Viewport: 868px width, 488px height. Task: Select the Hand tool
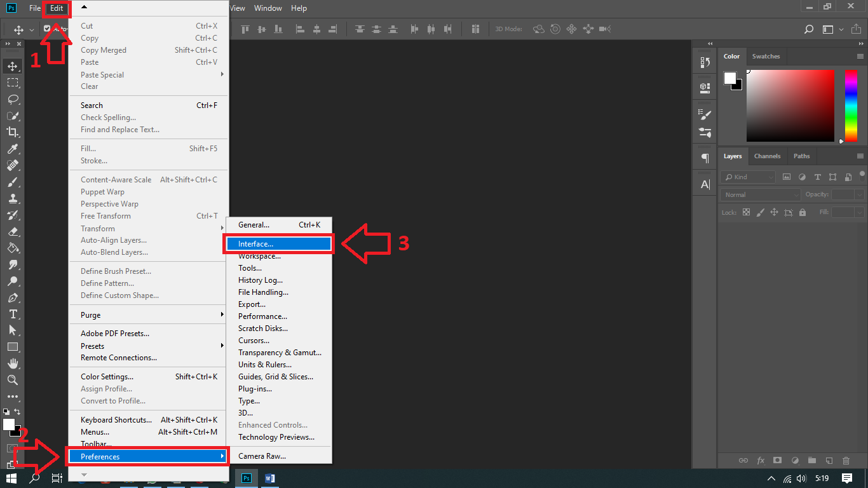13,363
